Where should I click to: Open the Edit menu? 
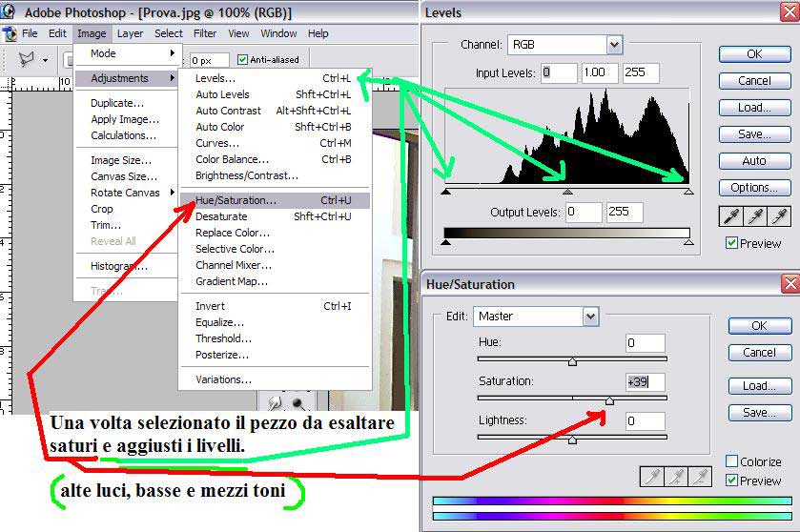(x=57, y=33)
